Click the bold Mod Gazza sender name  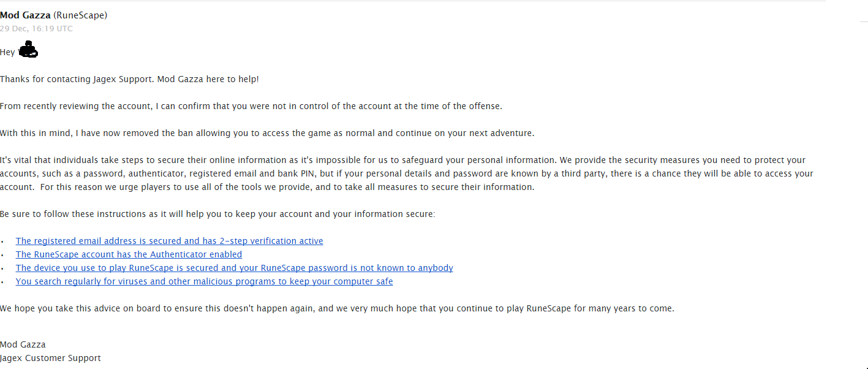point(25,15)
